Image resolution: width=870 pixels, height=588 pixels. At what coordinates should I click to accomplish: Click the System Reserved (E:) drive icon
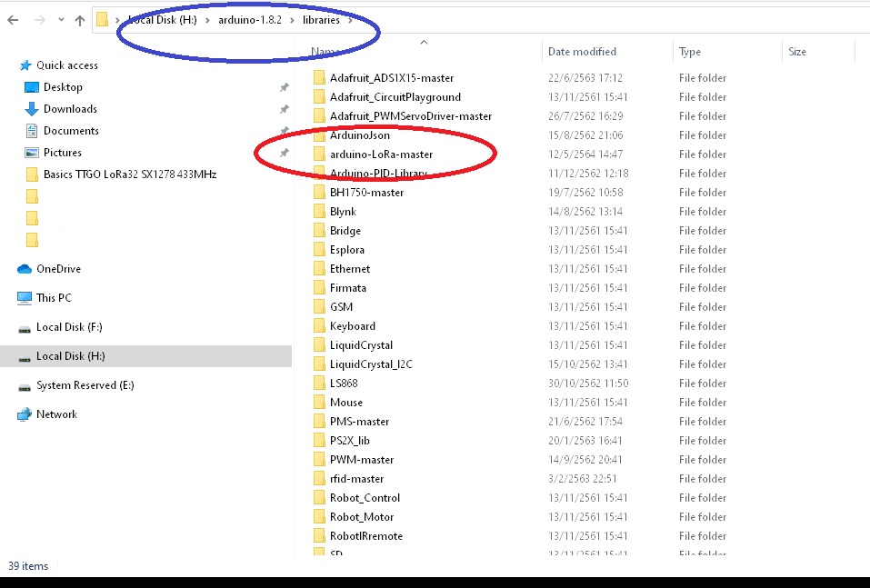[25, 386]
